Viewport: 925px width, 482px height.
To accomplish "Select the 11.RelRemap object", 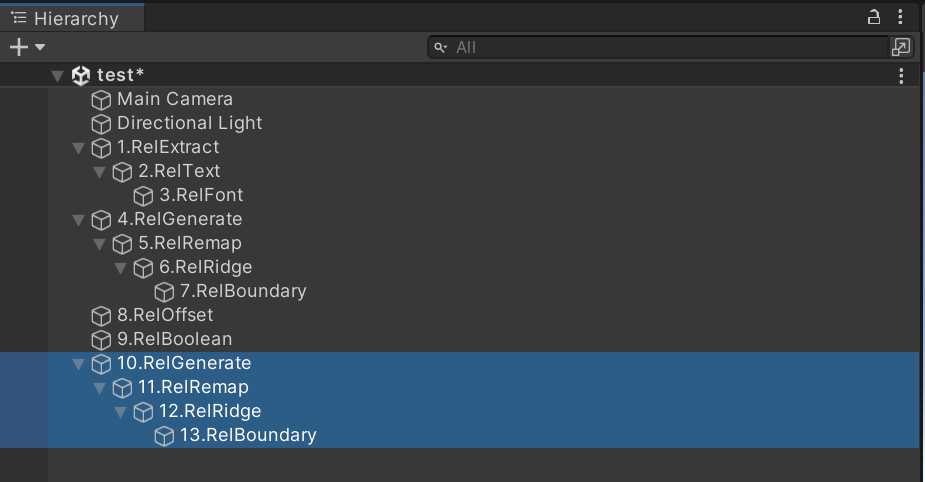I will [x=193, y=387].
